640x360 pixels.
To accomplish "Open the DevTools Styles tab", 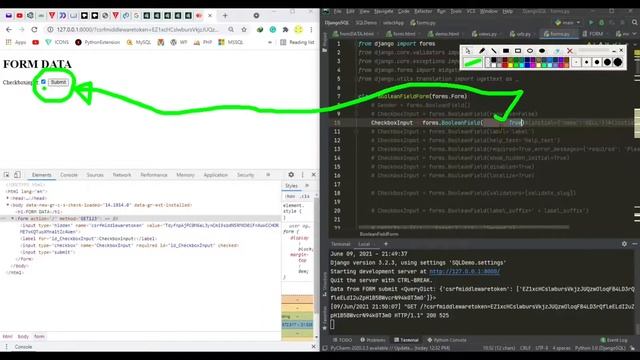I will tap(291, 186).
